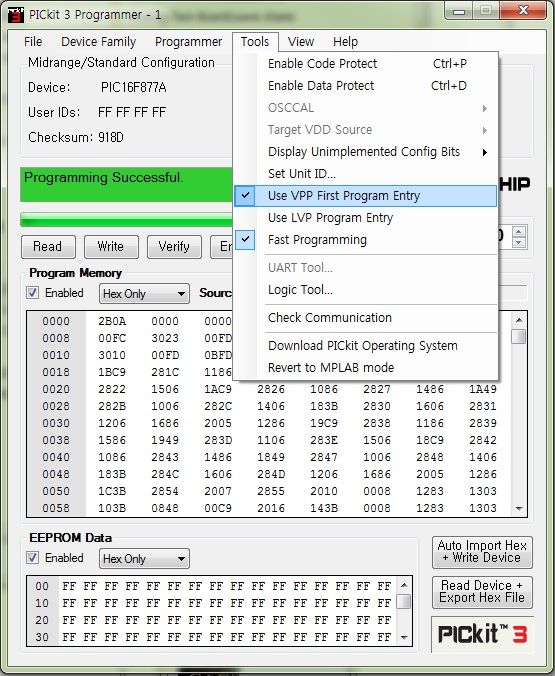Minimize the PICkit 3 Programmer window
555x676 pixels.
[459, 10]
